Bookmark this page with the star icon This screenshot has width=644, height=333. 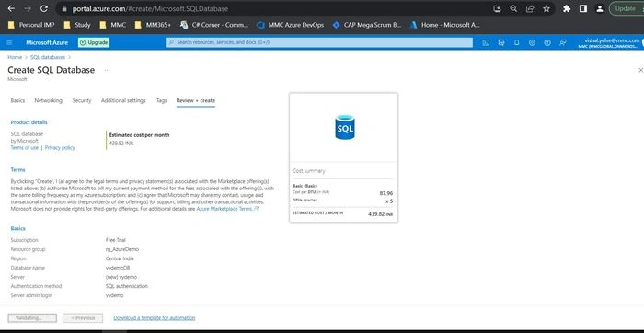[x=546, y=8]
